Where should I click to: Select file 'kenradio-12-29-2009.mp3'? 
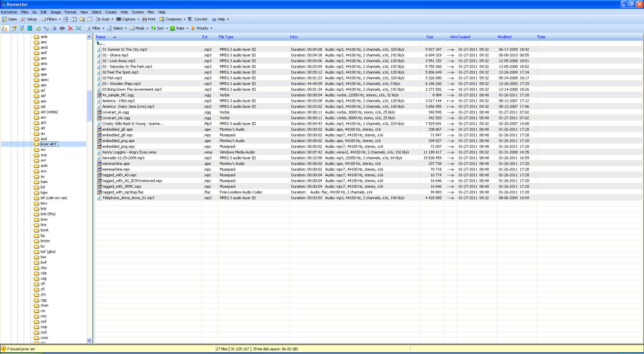123,158
